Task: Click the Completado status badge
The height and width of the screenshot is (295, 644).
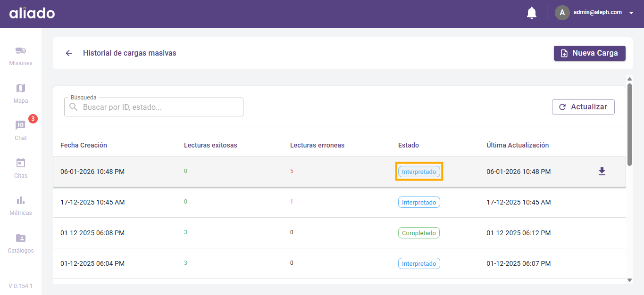Action: tap(419, 233)
